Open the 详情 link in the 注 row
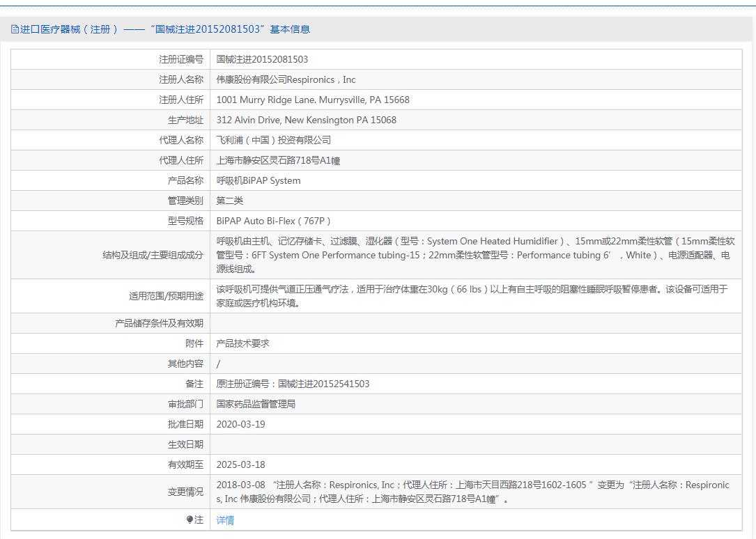Screen dimensions: 756x539 tap(225, 520)
